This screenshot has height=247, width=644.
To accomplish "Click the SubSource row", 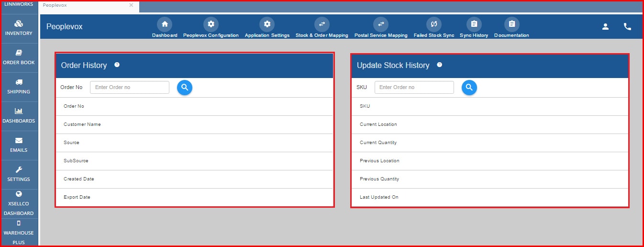I will pyautogui.click(x=194, y=161).
